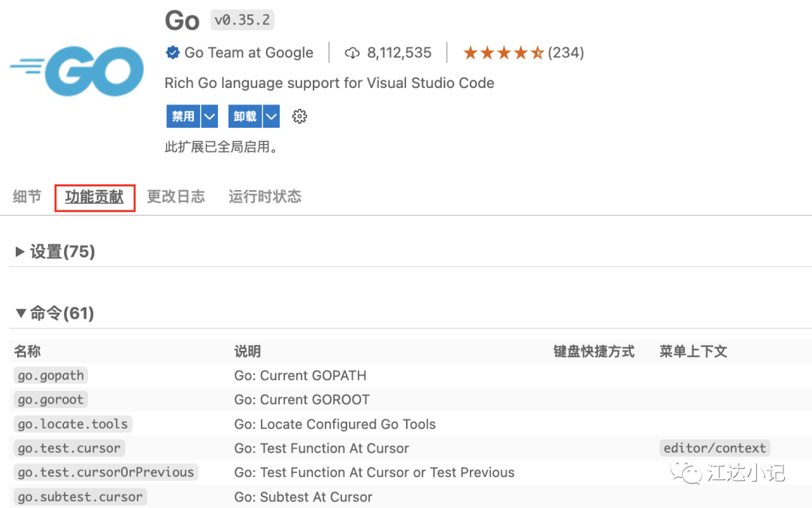Click the Go: Current GOPATH description
This screenshot has width=812, height=508.
point(300,376)
